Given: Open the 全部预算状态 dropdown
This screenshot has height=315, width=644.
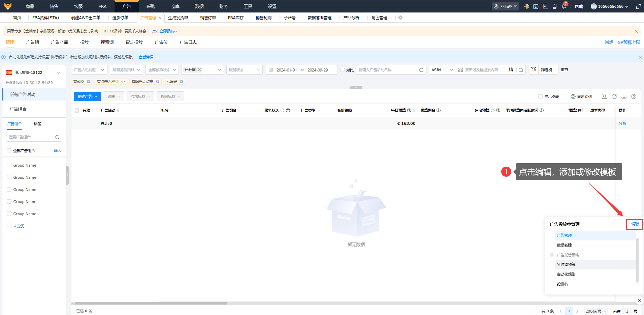Looking at the screenshot, I should pos(162,70).
